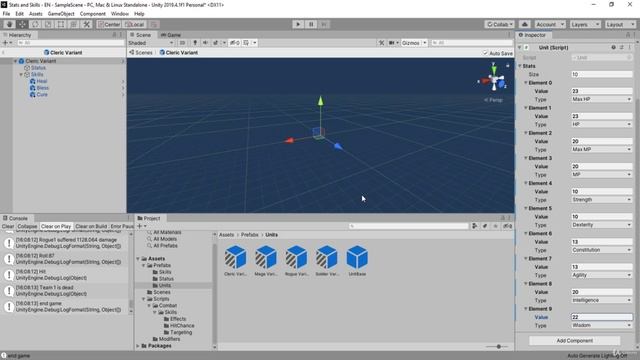
Task: Open the Layout dropdown
Action: pos(620,24)
